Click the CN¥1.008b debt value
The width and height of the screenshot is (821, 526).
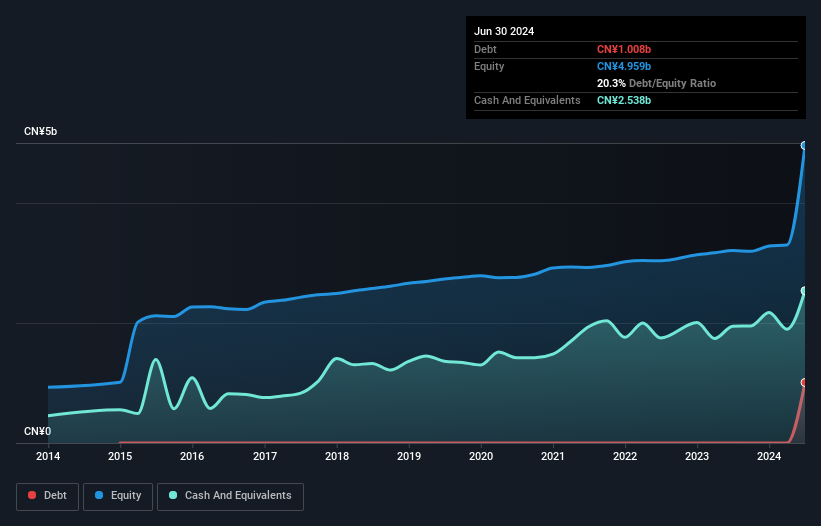click(x=624, y=49)
